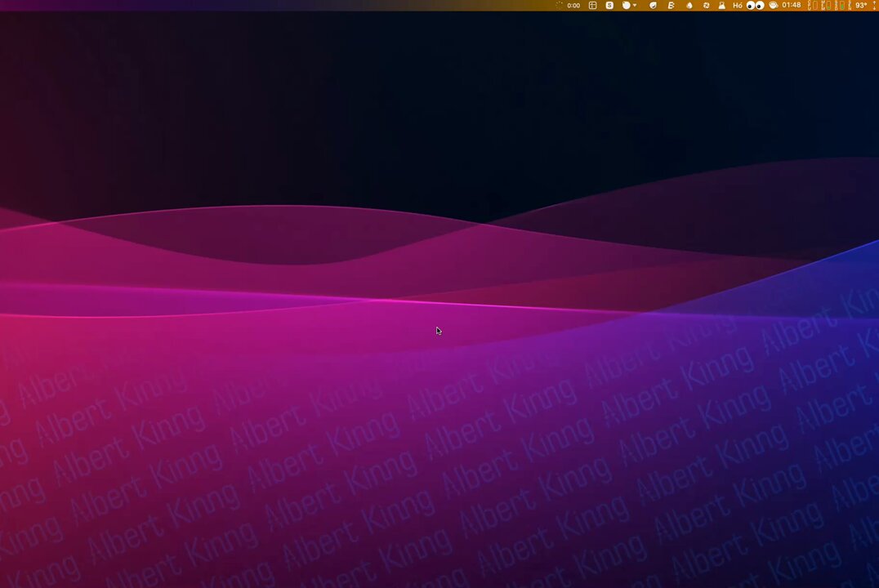Click the 0:00 timer in menu bar

(x=573, y=6)
